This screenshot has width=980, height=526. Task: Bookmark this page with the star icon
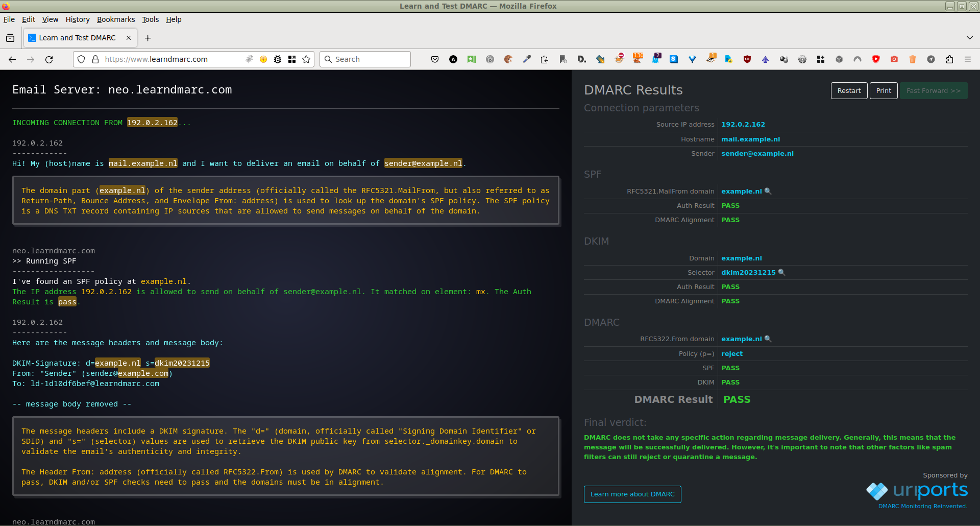pyautogui.click(x=306, y=59)
